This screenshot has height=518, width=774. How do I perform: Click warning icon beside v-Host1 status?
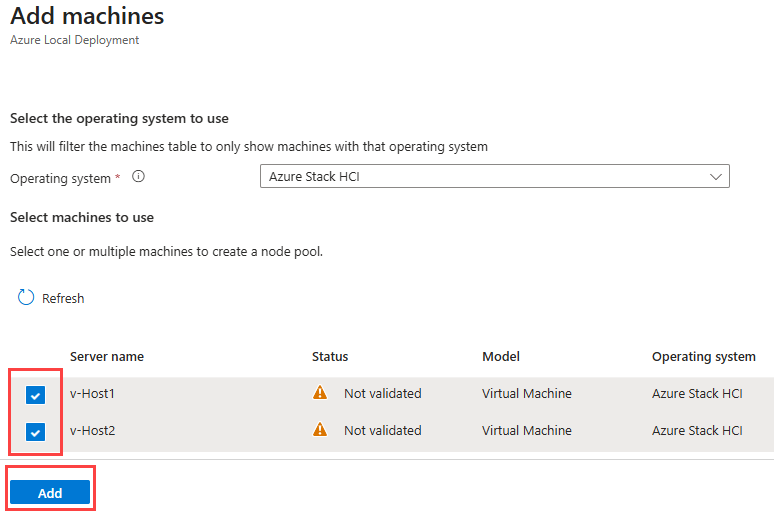coord(320,393)
